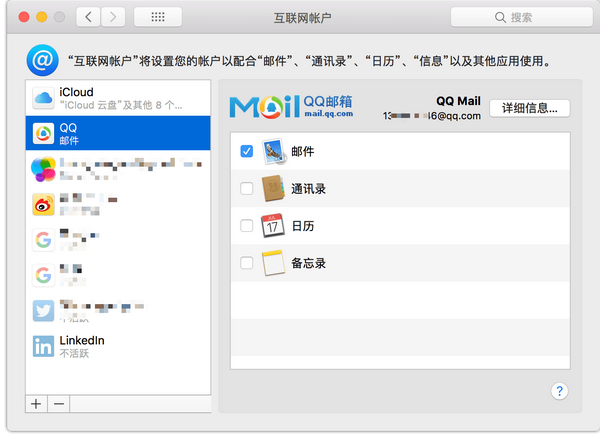The image size is (600, 438).
Task: Select the Game Center account icon
Action: [x=43, y=169]
